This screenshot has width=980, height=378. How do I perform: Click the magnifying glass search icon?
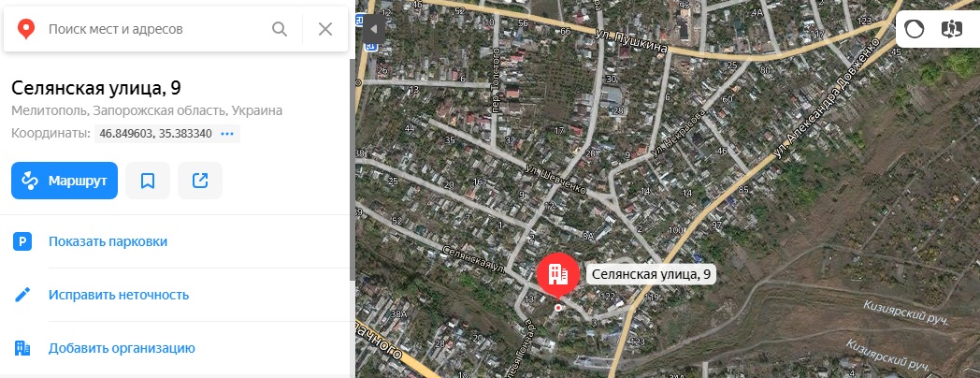[280, 29]
